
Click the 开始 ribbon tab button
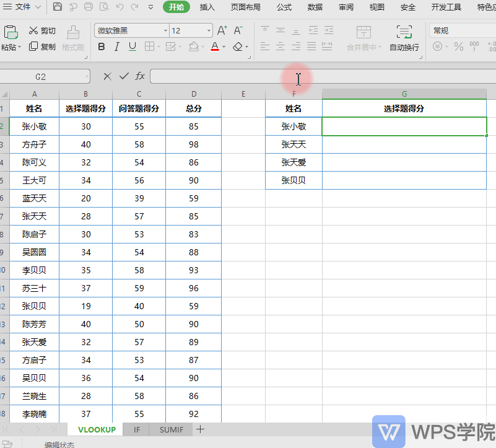pyautogui.click(x=176, y=7)
